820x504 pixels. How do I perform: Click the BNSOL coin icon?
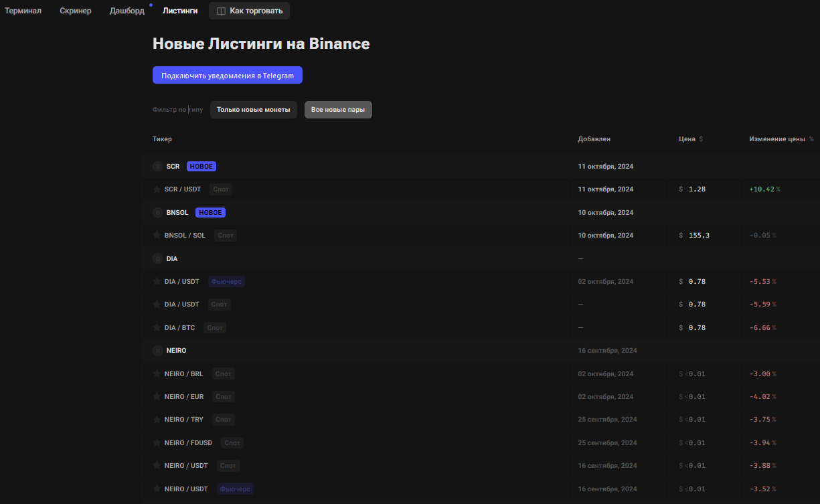158,213
